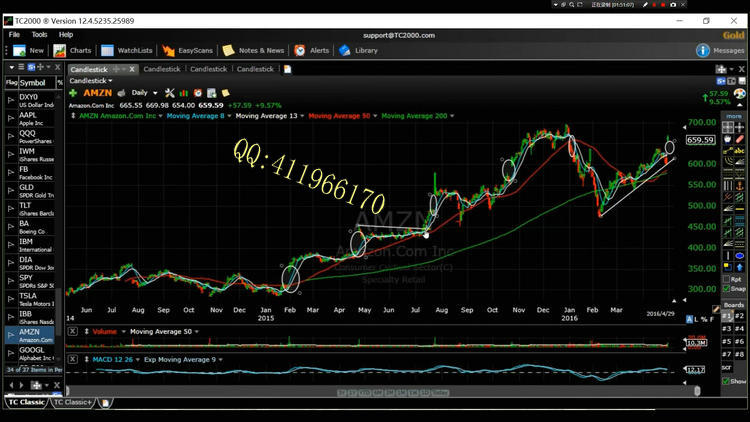The width and height of the screenshot is (750, 422).
Task: Open the Messages info icon
Action: pyautogui.click(x=703, y=50)
